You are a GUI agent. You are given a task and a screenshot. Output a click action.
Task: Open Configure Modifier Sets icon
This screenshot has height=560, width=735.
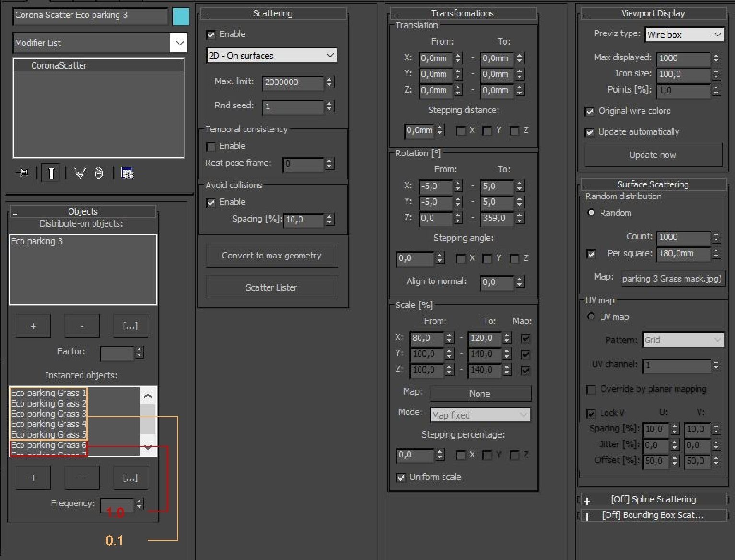[x=127, y=173]
